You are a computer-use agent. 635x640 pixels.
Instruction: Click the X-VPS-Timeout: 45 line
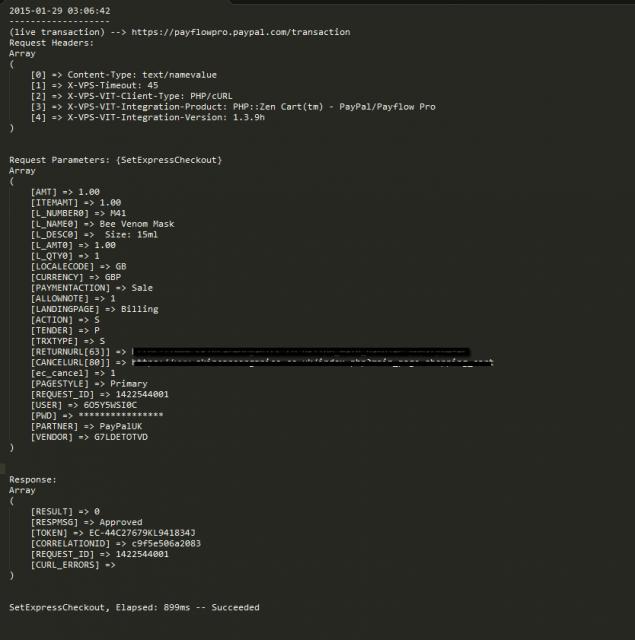[94, 86]
